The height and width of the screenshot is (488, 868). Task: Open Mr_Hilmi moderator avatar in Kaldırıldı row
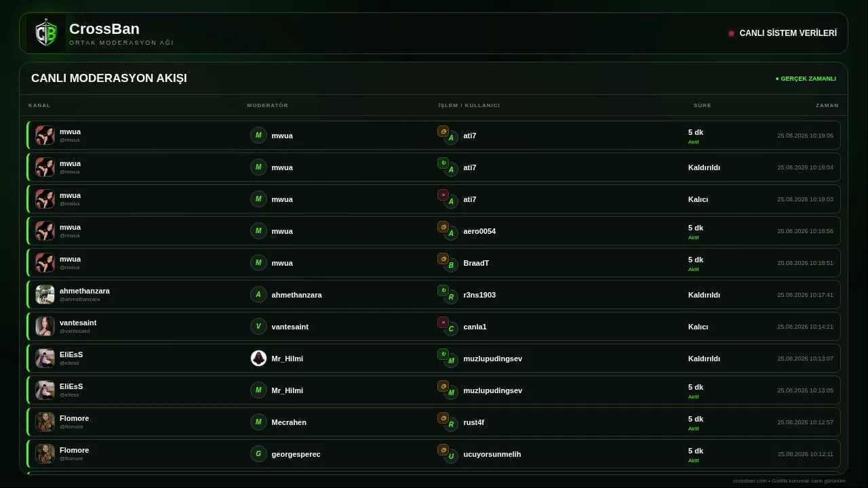(x=258, y=359)
